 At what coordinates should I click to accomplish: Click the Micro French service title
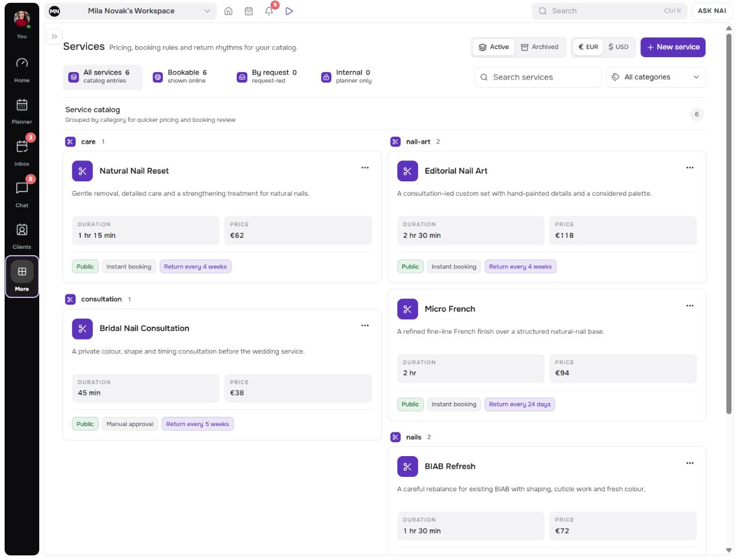tap(450, 309)
